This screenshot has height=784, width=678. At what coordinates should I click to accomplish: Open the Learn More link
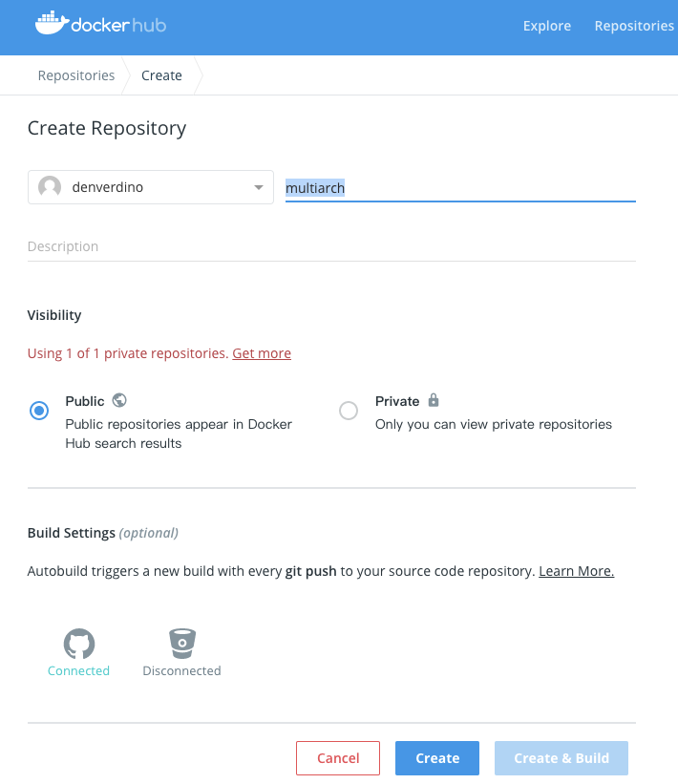tap(577, 571)
